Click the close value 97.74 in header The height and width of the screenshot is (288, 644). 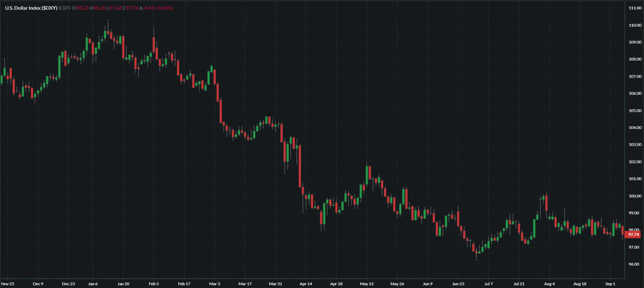(x=132, y=8)
